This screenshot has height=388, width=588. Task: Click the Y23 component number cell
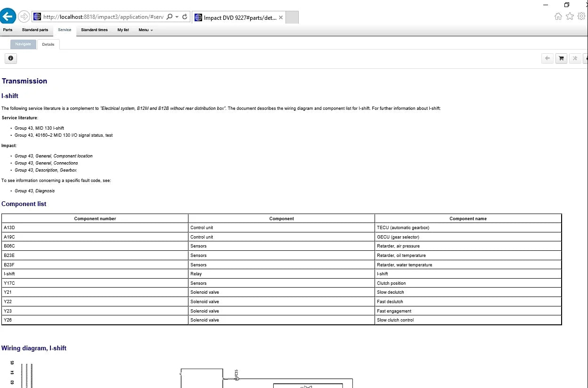pos(95,311)
